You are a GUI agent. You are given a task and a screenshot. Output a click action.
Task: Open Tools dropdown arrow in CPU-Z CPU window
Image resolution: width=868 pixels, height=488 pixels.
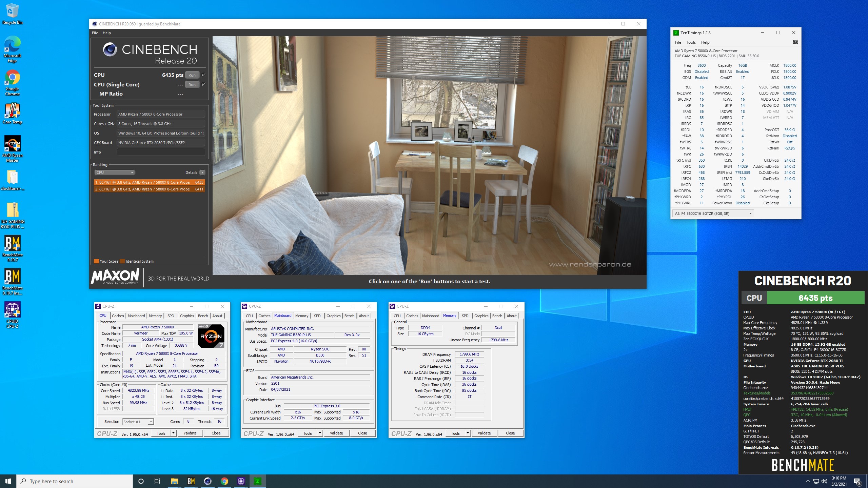coord(173,433)
